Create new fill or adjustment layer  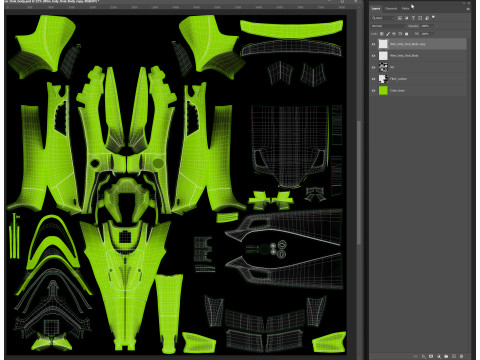(x=439, y=356)
